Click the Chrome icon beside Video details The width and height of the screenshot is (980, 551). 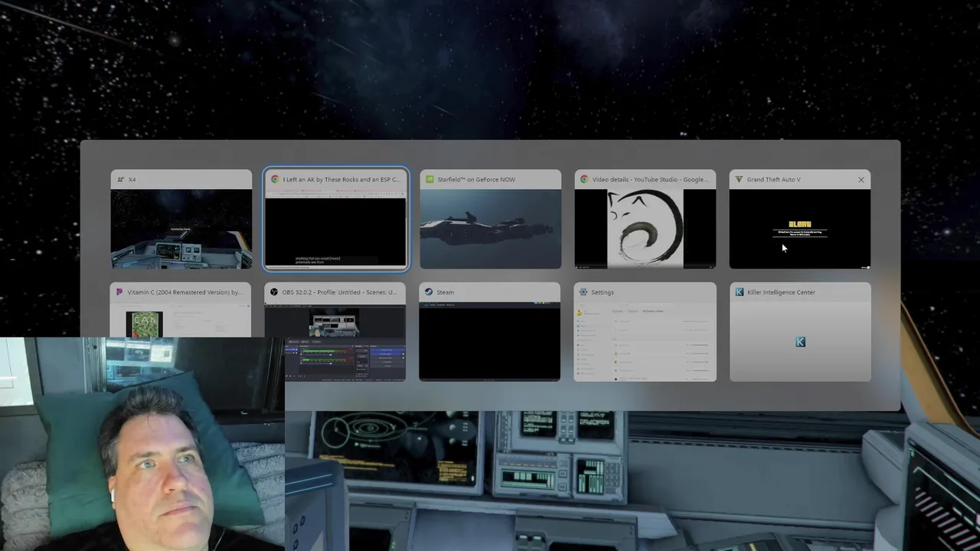click(x=584, y=180)
